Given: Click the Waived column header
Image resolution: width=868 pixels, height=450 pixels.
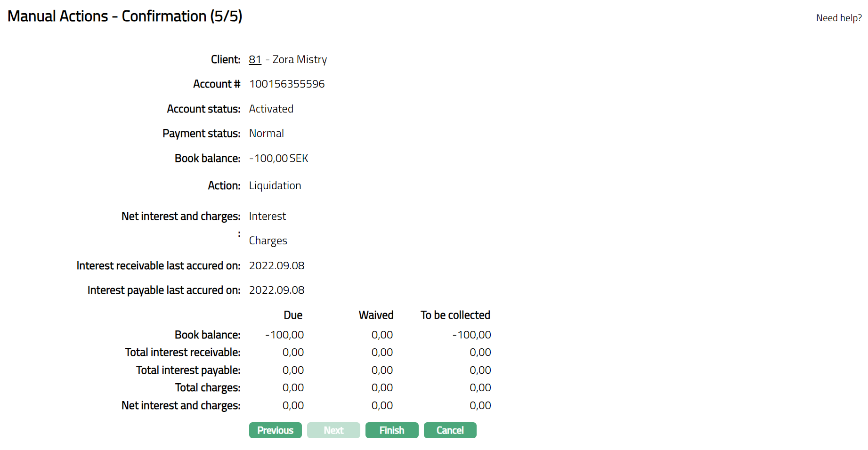Looking at the screenshot, I should coord(376,315).
